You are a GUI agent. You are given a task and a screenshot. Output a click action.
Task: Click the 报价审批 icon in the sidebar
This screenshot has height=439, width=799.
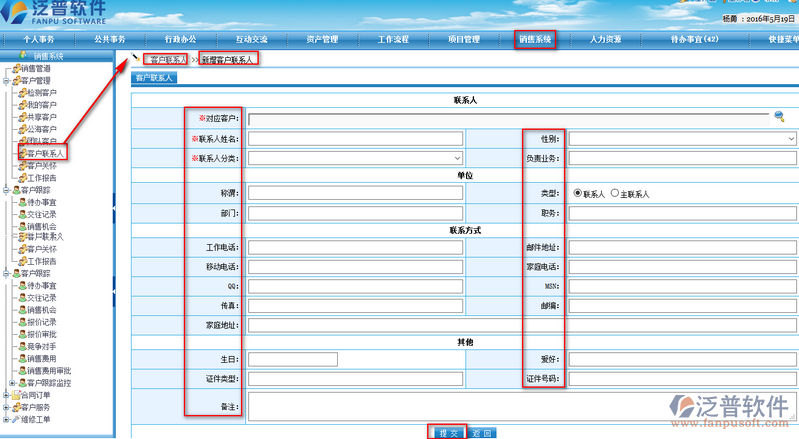pyautogui.click(x=22, y=335)
